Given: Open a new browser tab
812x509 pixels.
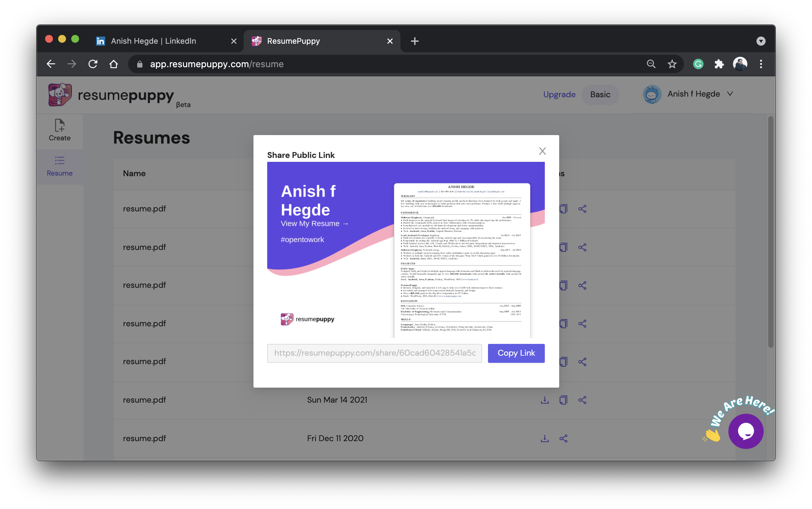Looking at the screenshot, I should 414,41.
